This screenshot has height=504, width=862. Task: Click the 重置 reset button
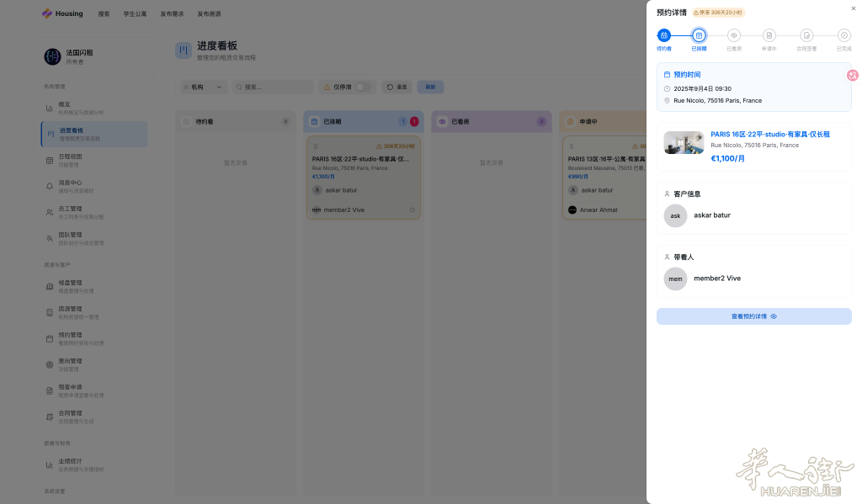[x=397, y=87]
